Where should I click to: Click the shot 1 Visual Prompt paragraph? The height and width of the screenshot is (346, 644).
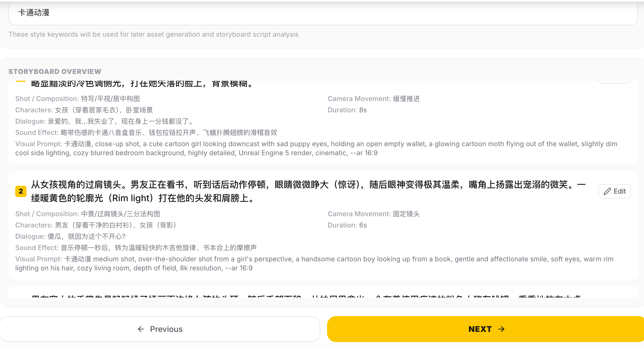pyautogui.click(x=316, y=148)
